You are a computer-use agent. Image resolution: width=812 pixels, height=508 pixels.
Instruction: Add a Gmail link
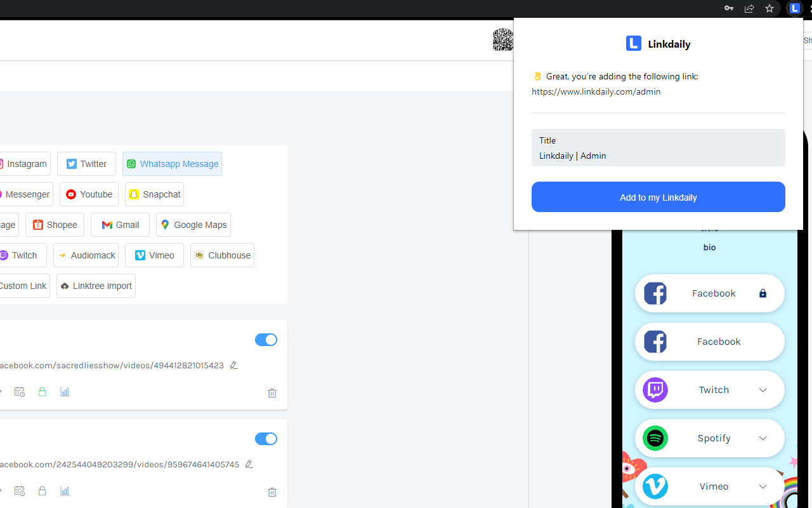coord(120,225)
